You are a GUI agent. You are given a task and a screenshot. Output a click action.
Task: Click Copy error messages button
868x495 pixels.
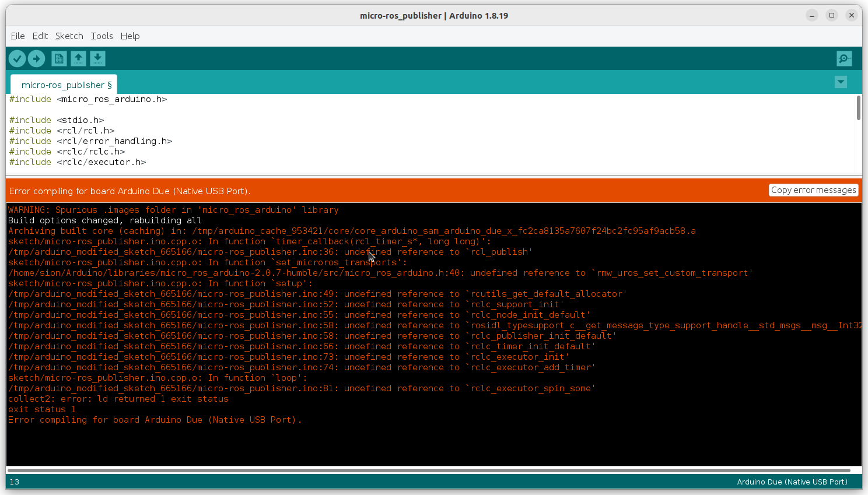tap(813, 190)
